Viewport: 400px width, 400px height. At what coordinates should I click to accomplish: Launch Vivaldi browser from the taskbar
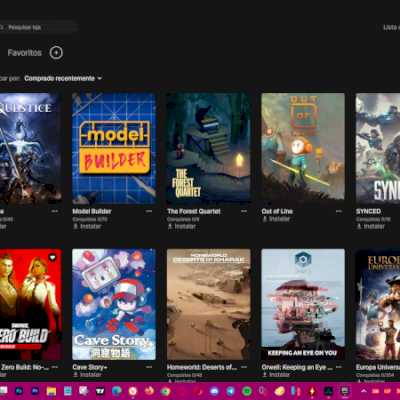tap(133, 391)
